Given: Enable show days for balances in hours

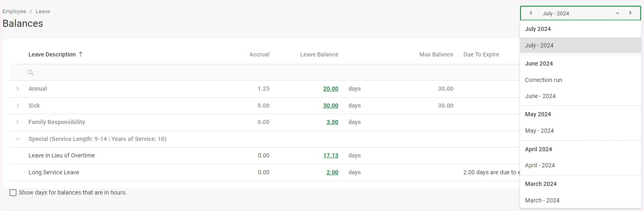Looking at the screenshot, I should coord(13,192).
